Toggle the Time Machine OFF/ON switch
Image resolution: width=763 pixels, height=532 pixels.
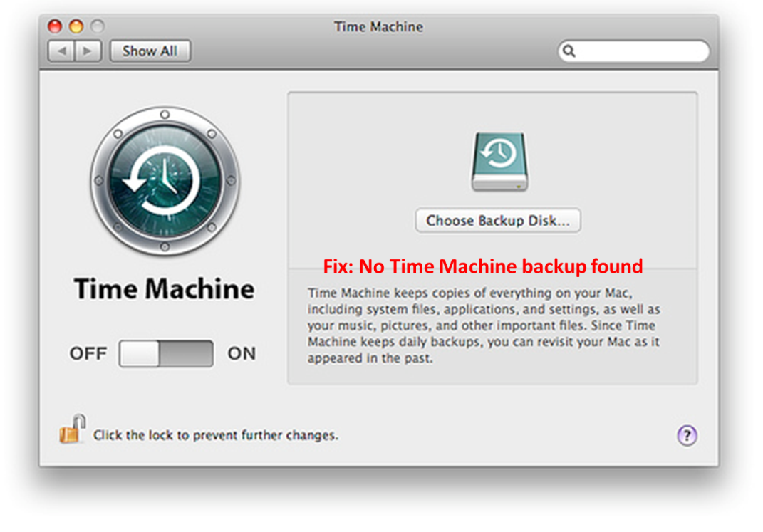[x=165, y=353]
